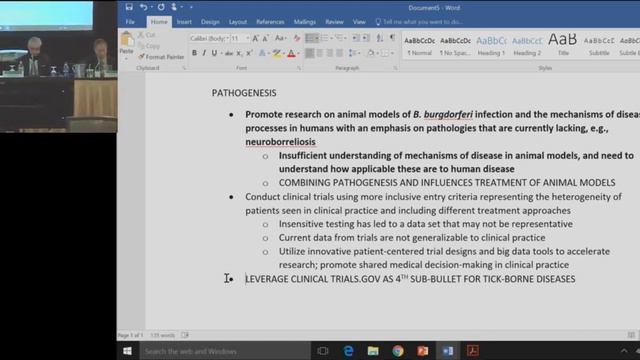Open the multilevel list dropdown
Viewport: 640px width, 360px height.
(x=345, y=38)
